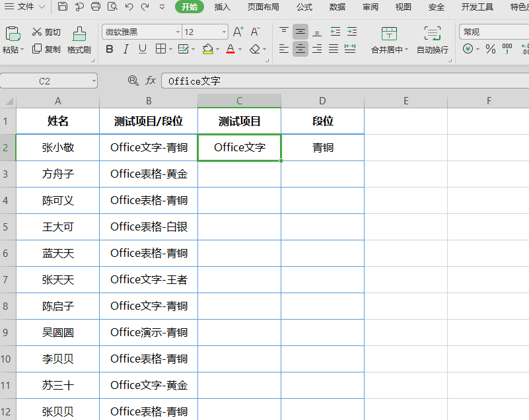
Task: Switch to the 数据 tab
Action: (337, 7)
